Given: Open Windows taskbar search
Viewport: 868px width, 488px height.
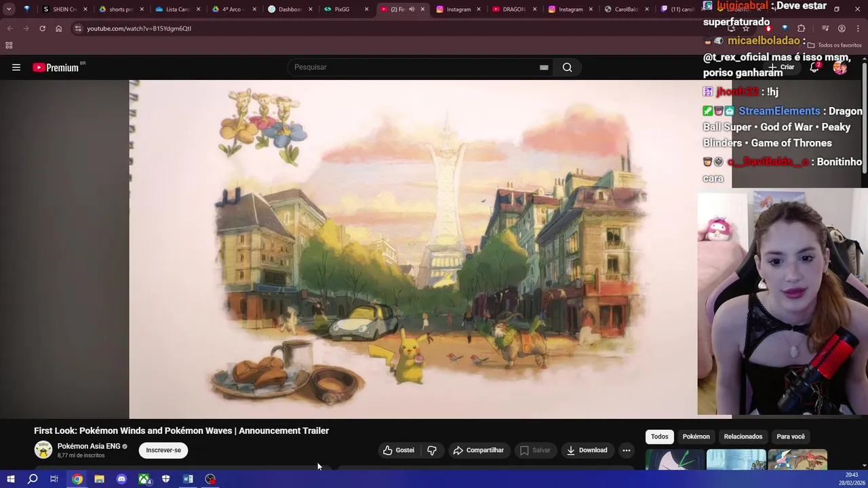Looking at the screenshot, I should pyautogui.click(x=32, y=479).
